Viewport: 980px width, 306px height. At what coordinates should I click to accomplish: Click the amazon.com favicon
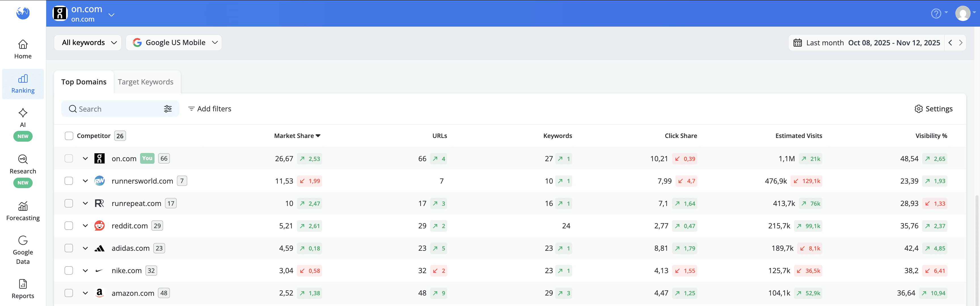point(99,293)
